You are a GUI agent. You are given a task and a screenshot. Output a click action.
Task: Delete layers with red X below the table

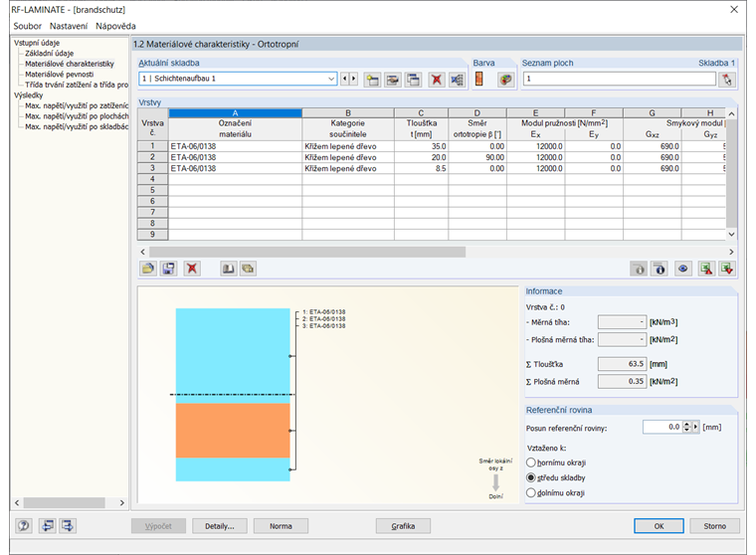(192, 269)
